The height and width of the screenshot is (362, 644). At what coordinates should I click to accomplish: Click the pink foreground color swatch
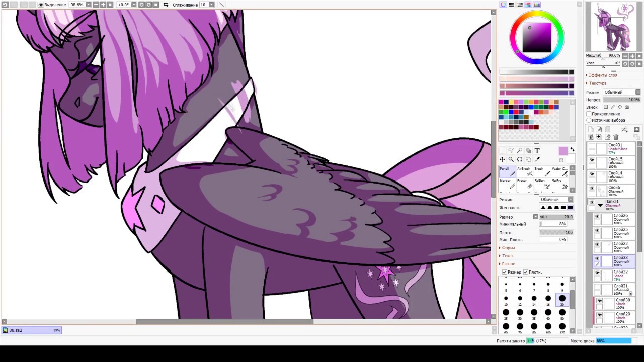(563, 151)
